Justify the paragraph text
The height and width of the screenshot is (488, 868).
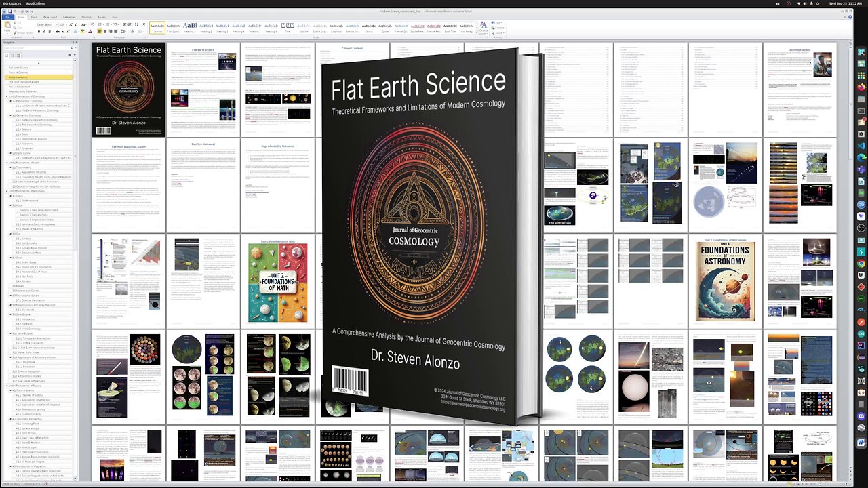[115, 31]
